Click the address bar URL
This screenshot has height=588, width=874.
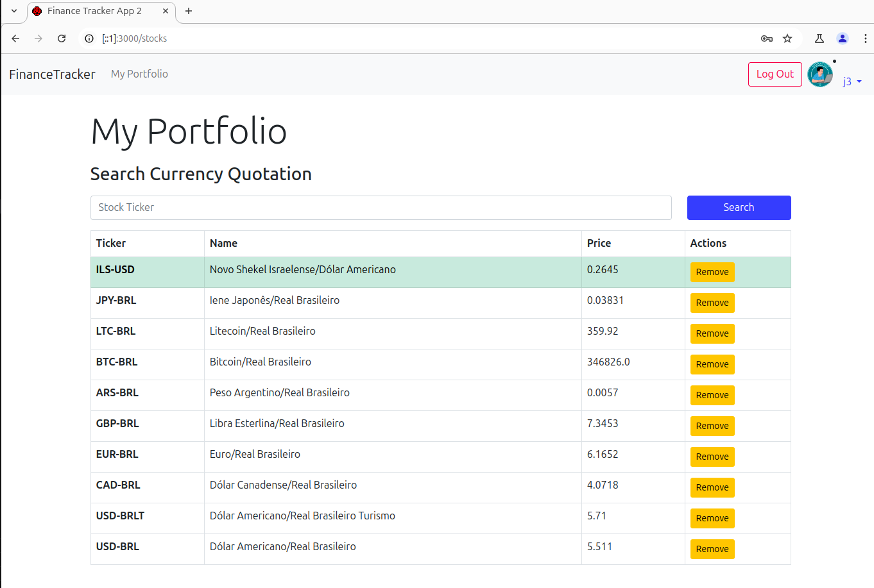point(135,38)
